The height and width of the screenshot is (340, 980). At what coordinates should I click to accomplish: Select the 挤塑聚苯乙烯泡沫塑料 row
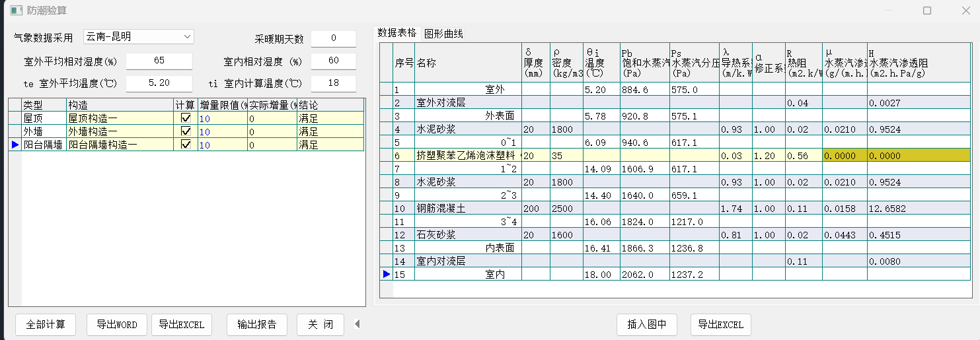pos(467,154)
